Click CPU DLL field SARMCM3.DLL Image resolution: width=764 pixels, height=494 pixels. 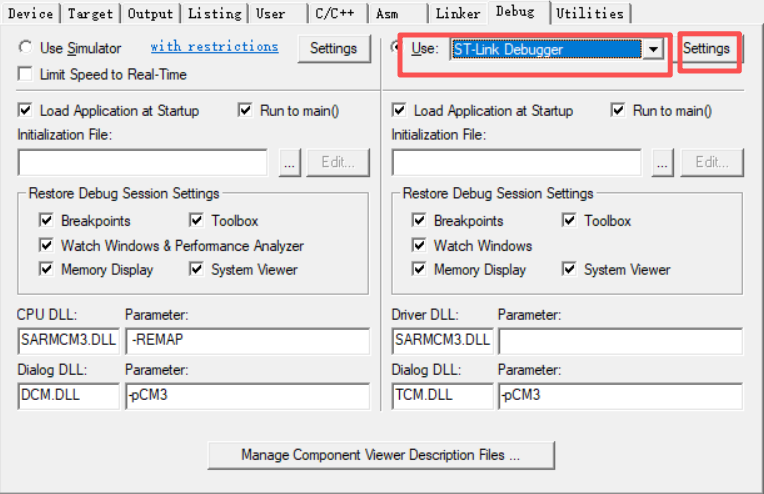coord(69,341)
